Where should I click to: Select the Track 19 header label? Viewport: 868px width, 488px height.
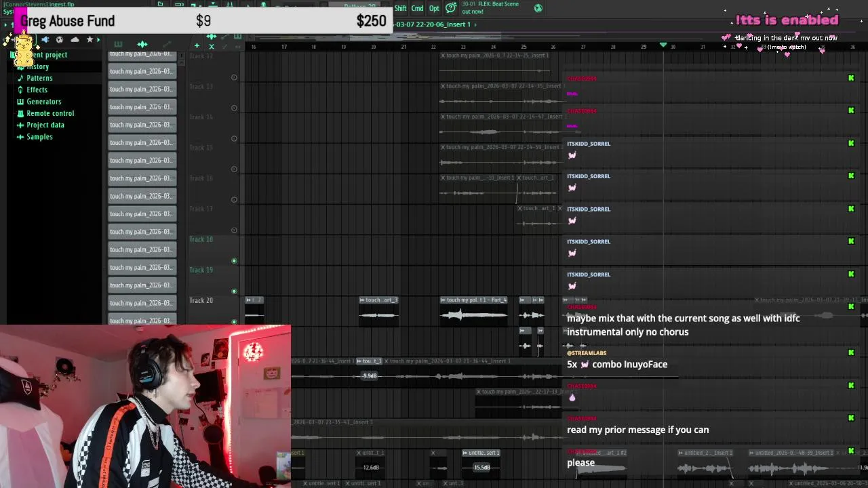[x=201, y=270]
